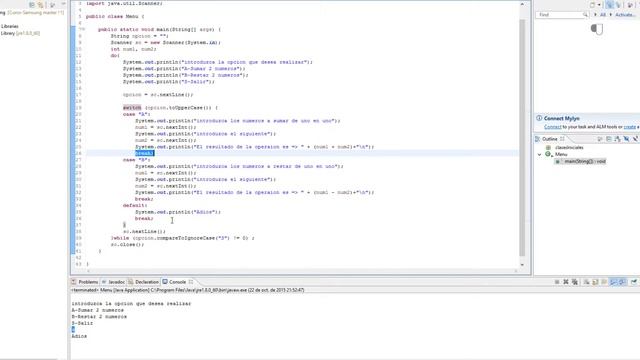Screen dimensions: 640x360
Task: Click Adios output line in Console
Action: [79, 336]
